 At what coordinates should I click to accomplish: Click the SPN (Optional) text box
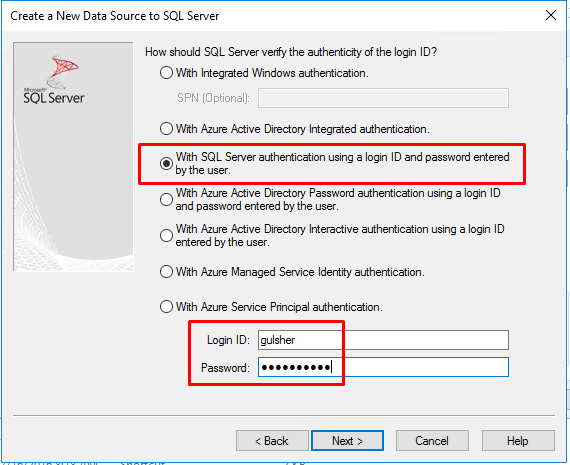tap(383, 98)
